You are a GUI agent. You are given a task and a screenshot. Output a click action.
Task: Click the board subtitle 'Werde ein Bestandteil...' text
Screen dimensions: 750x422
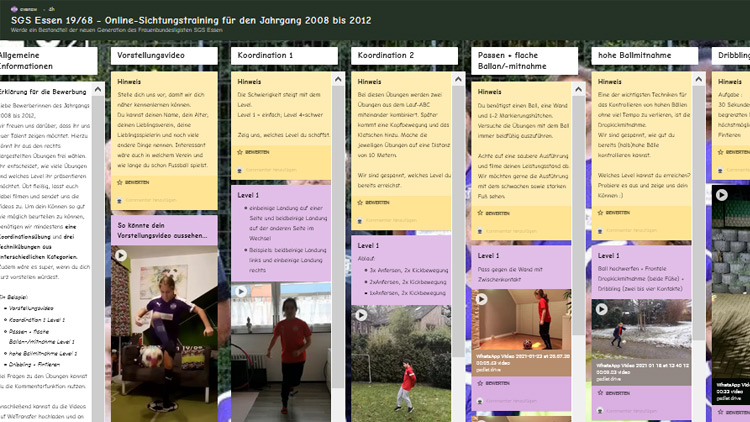pos(116,30)
